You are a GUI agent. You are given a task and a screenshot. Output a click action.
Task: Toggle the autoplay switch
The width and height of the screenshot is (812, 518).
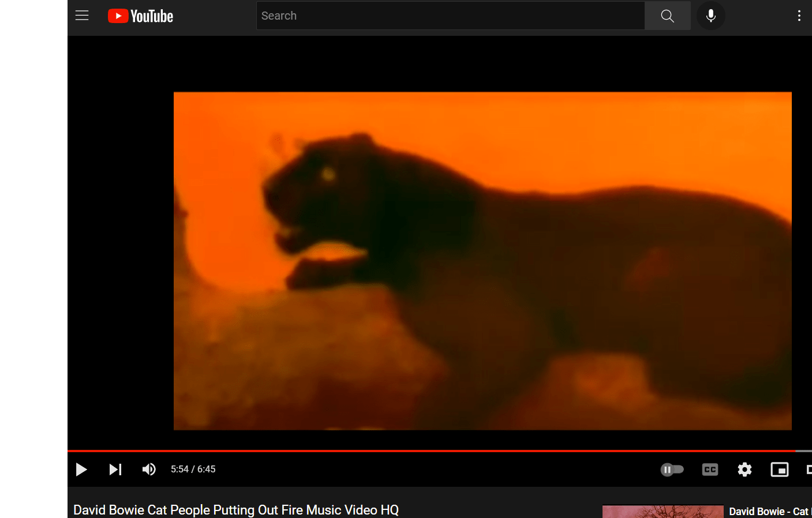[x=672, y=469]
